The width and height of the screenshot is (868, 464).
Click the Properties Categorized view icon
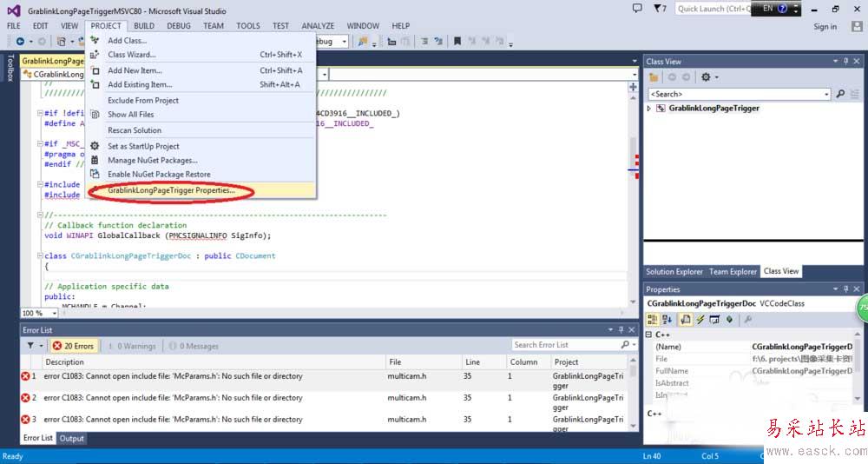[652, 319]
